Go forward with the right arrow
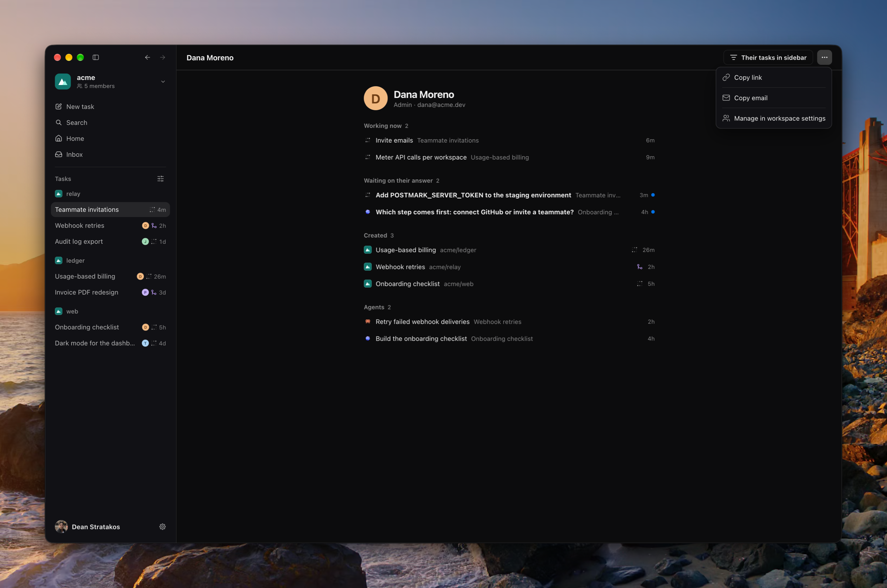 pyautogui.click(x=163, y=57)
